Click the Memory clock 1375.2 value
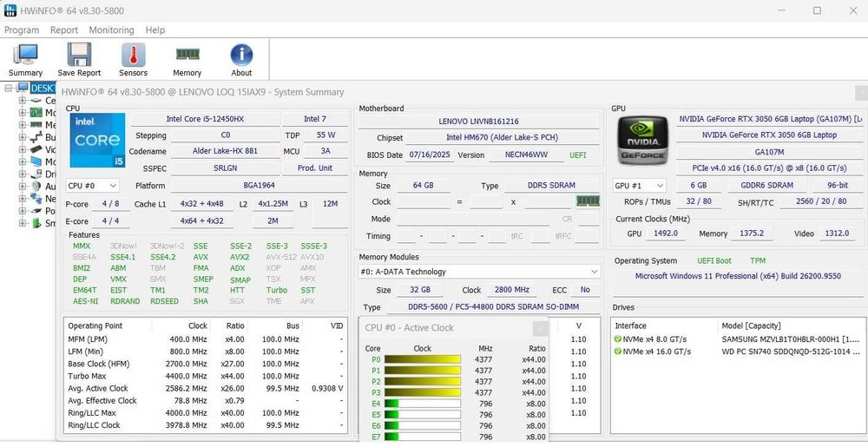The height and width of the screenshot is (447, 868). [751, 233]
